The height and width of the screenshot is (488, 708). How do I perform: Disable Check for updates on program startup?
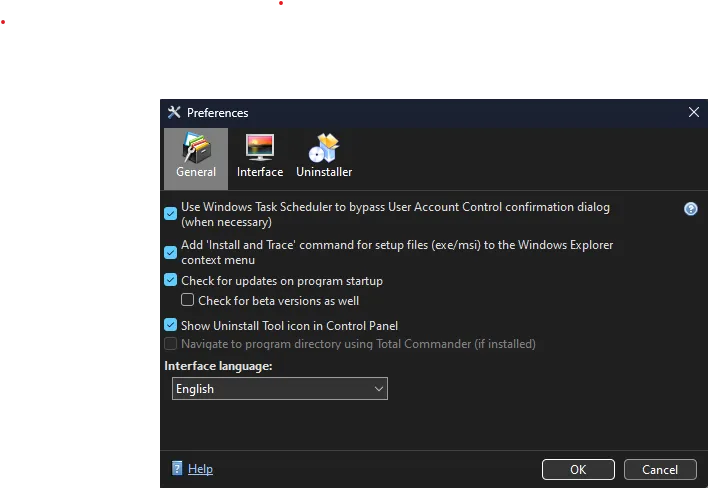pyautogui.click(x=171, y=280)
